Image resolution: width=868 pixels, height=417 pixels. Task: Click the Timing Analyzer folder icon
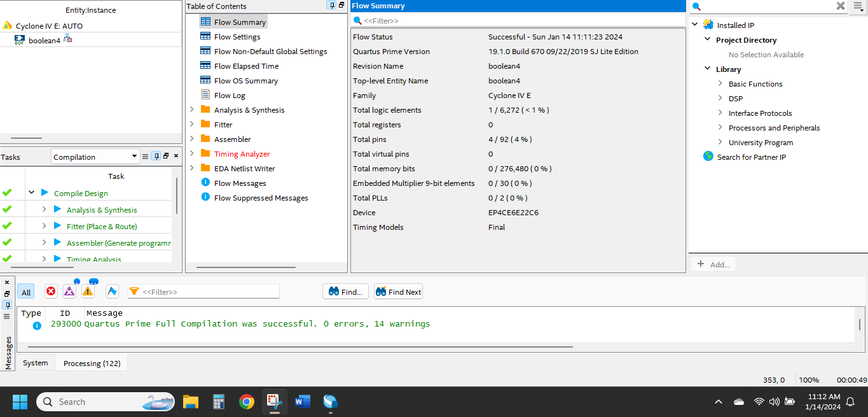point(205,153)
